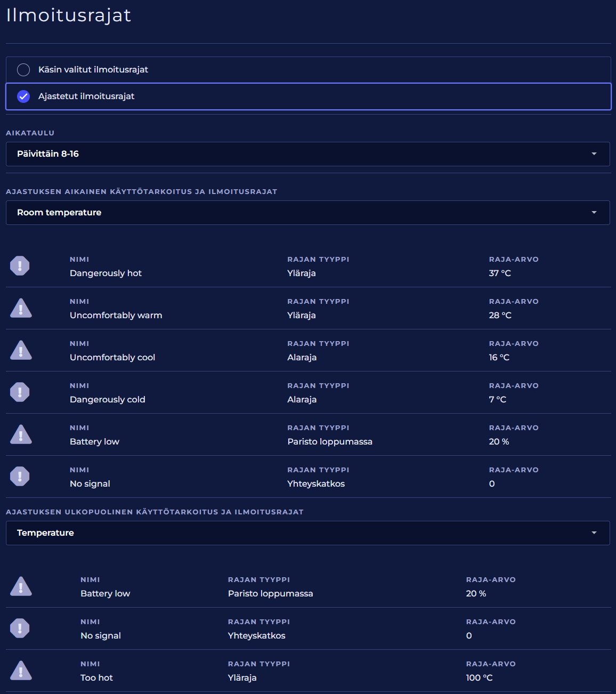Click the warning triangle beside Too hot
Screen dimensions: 616x694
click(x=21, y=671)
